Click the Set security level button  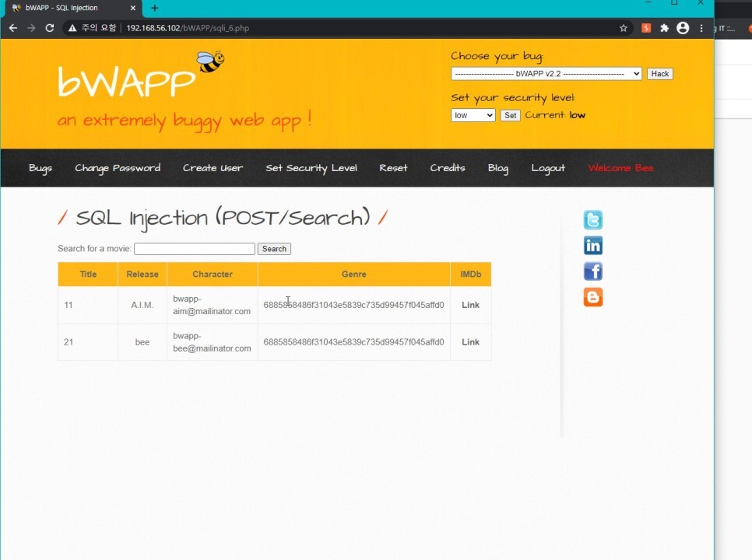[x=510, y=115]
